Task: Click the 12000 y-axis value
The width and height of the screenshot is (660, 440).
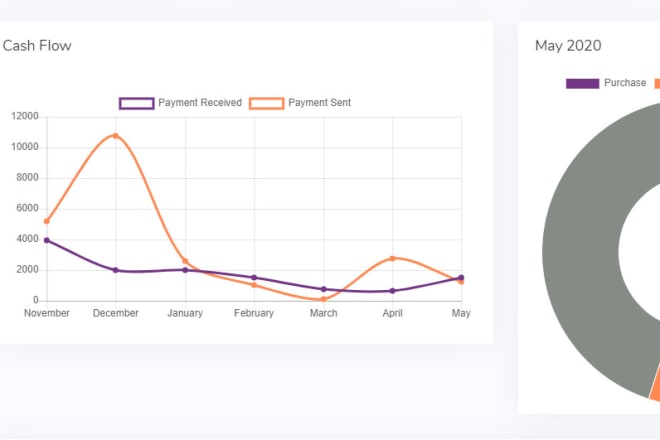Action: pyautogui.click(x=25, y=116)
